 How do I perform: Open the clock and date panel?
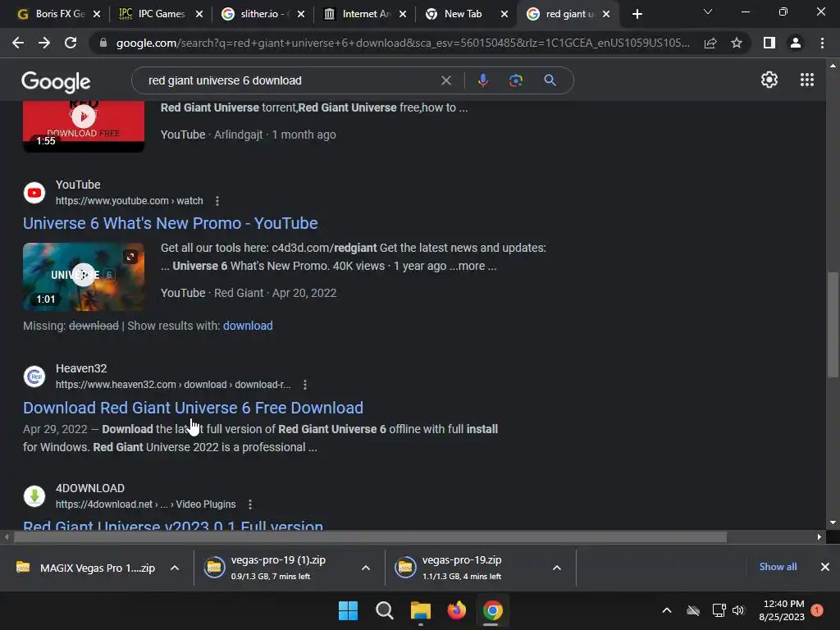[x=782, y=610]
